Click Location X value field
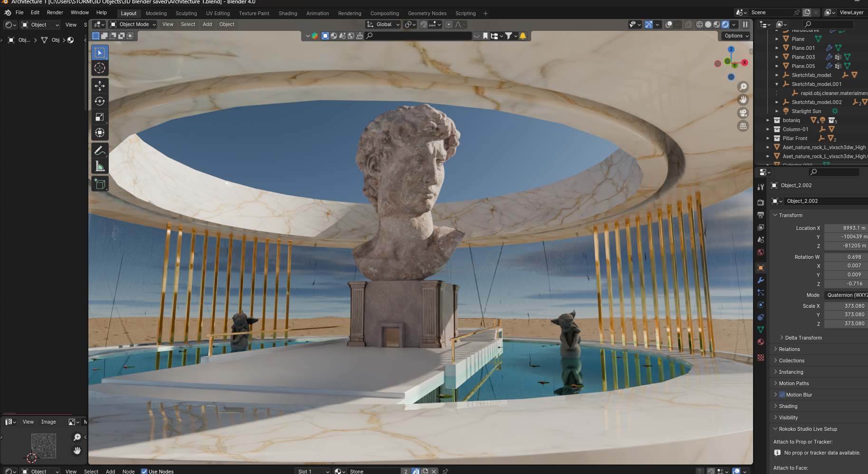Screen dimensions: 868x474 [x=846, y=228]
